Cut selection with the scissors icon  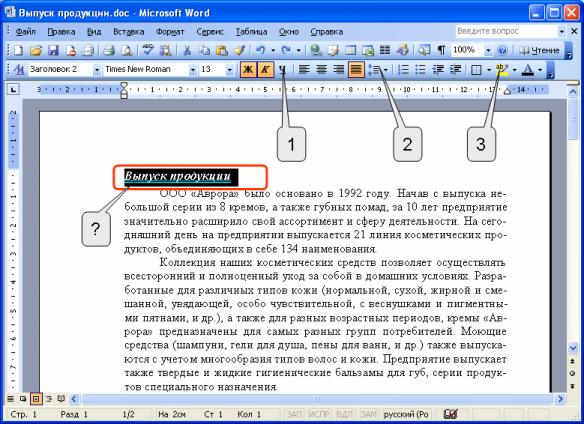pyautogui.click(x=187, y=50)
